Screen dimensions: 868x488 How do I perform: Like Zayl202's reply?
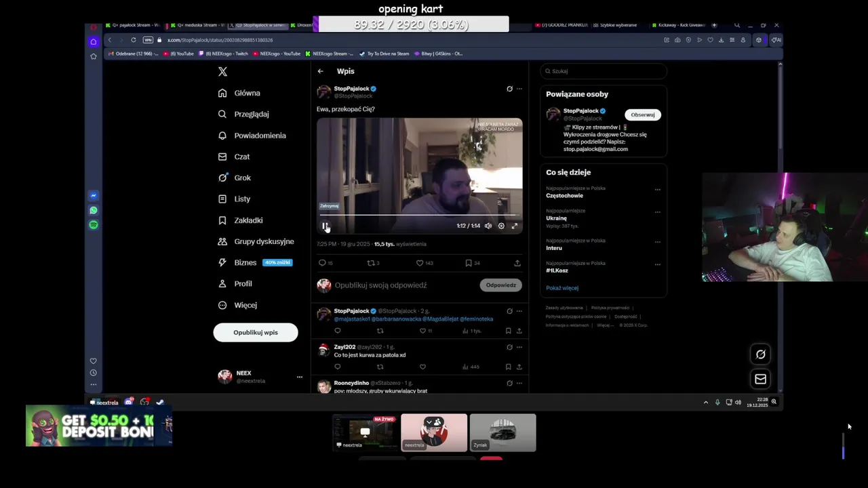pos(422,367)
